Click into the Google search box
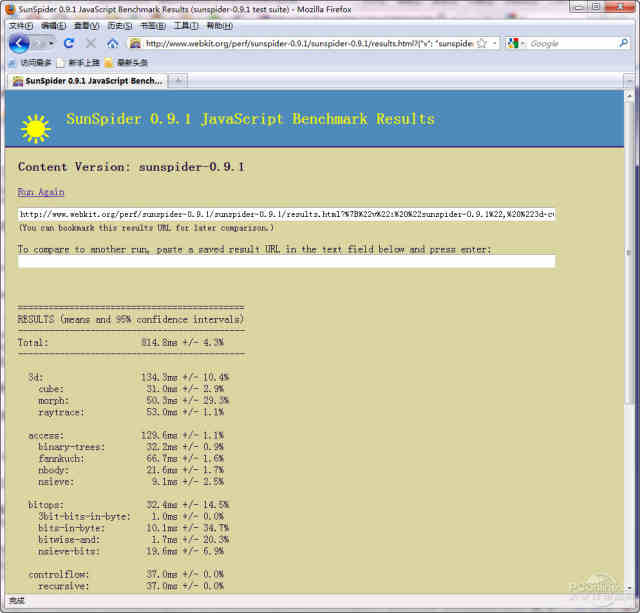The image size is (640, 613). (572, 43)
